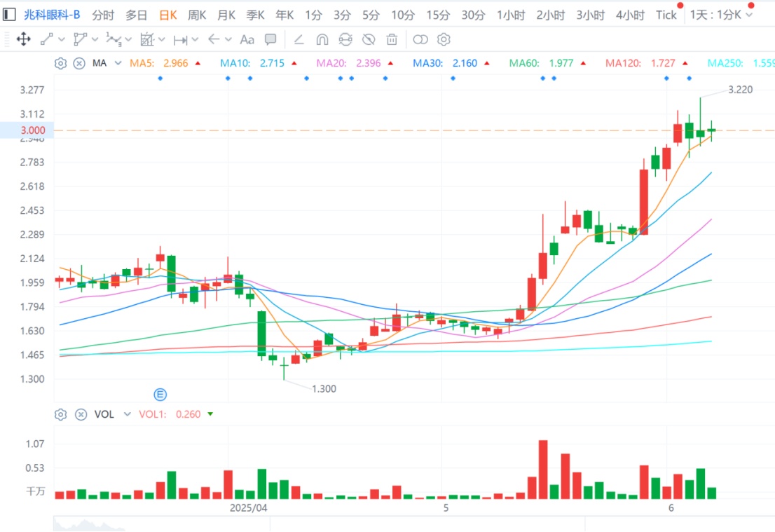Expand the VOL indicator dropdown
The image size is (775, 532).
[x=127, y=414]
